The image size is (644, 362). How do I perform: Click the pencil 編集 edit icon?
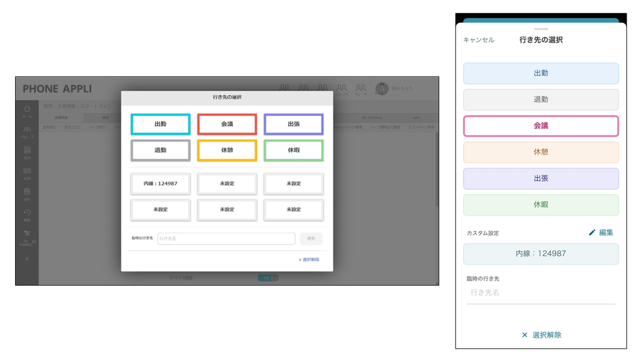[592, 232]
